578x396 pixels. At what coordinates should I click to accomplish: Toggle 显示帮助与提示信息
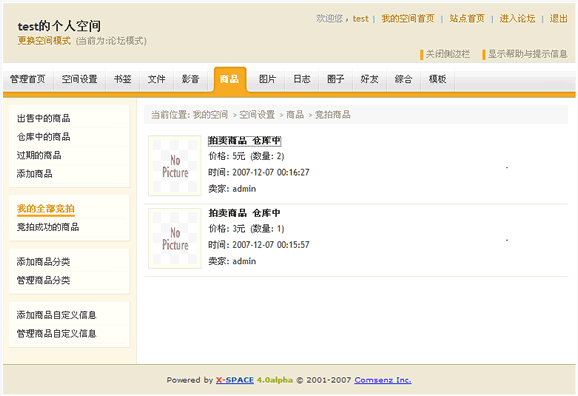[x=527, y=54]
